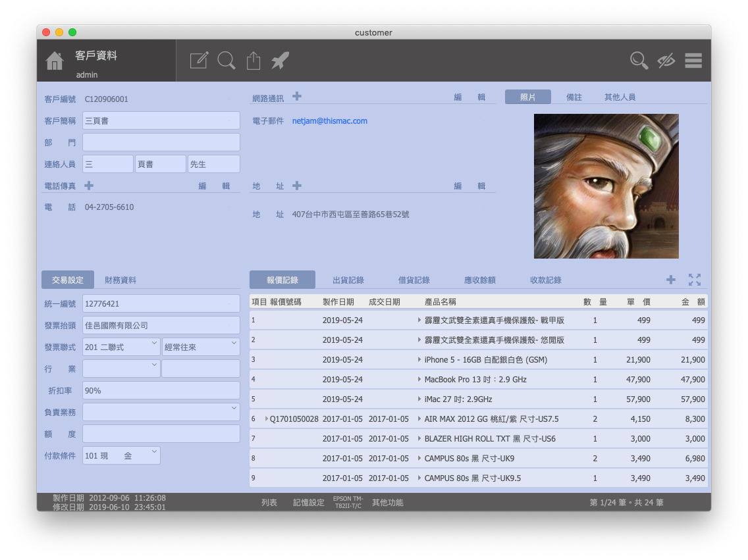
Task: Click customer number C120906001
Action: coord(107,99)
